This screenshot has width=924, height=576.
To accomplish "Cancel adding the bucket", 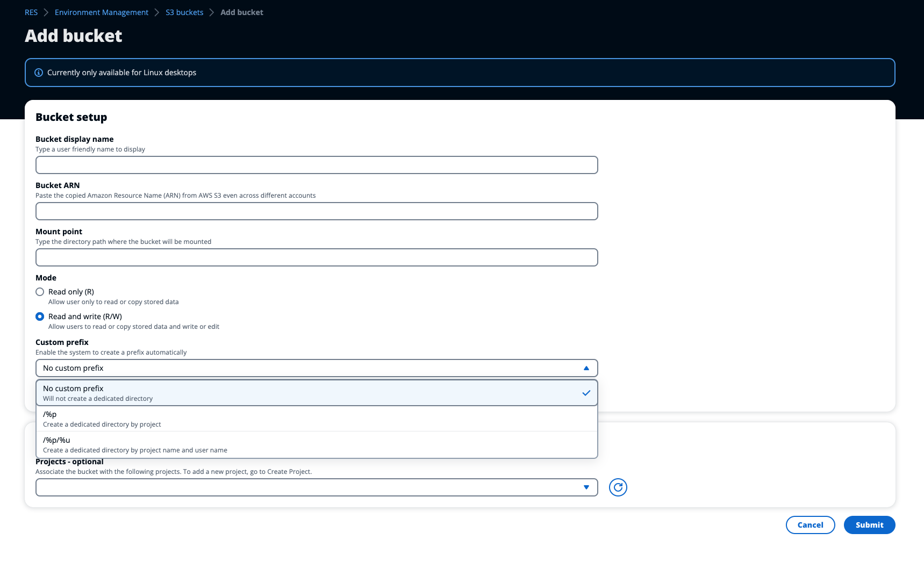I will pos(810,525).
